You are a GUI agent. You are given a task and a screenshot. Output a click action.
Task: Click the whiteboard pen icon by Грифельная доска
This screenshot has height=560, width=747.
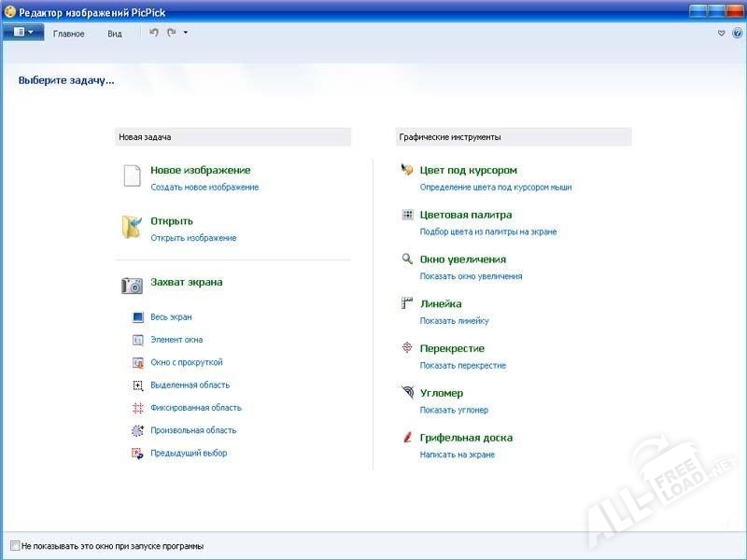tap(407, 437)
